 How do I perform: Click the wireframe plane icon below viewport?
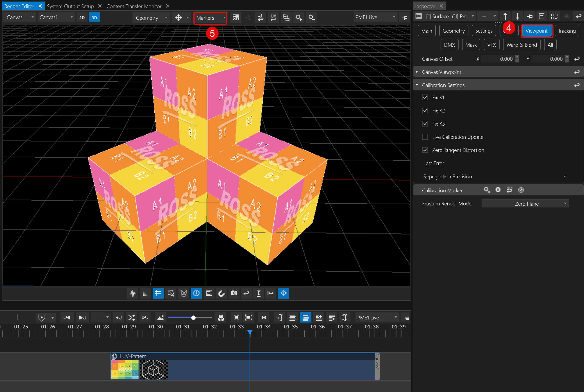(x=171, y=293)
